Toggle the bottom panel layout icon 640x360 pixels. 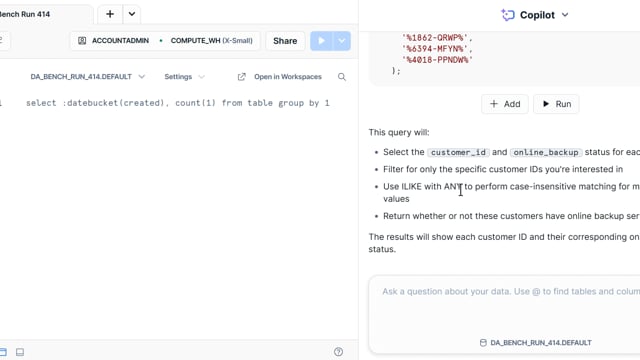pos(20,352)
